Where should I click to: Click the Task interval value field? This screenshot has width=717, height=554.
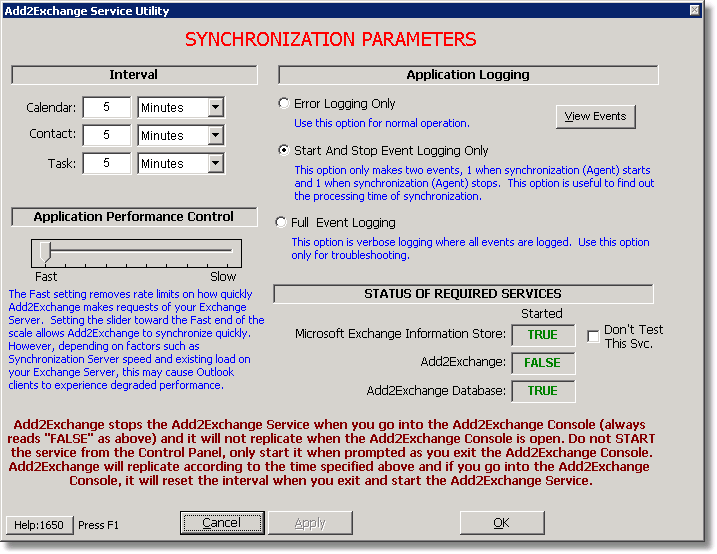pos(107,163)
